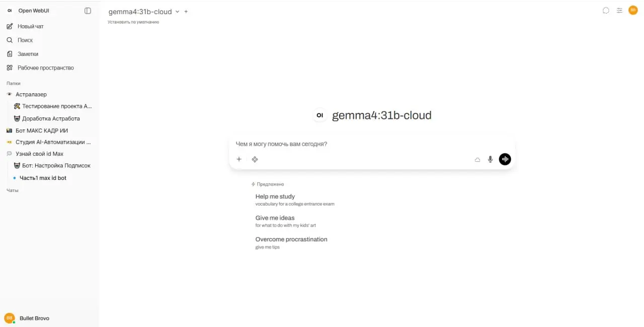
Task: Click the gemma4:31b-cloud heading text
Action: coord(382,115)
